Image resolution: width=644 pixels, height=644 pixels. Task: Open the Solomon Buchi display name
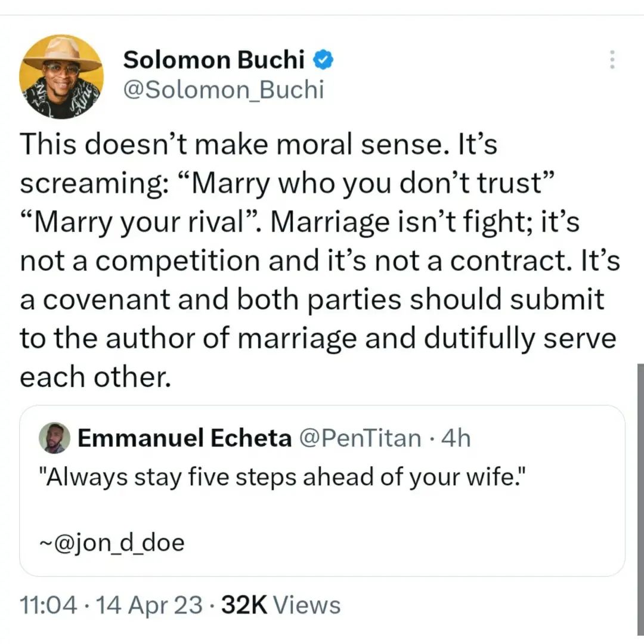[x=213, y=60]
